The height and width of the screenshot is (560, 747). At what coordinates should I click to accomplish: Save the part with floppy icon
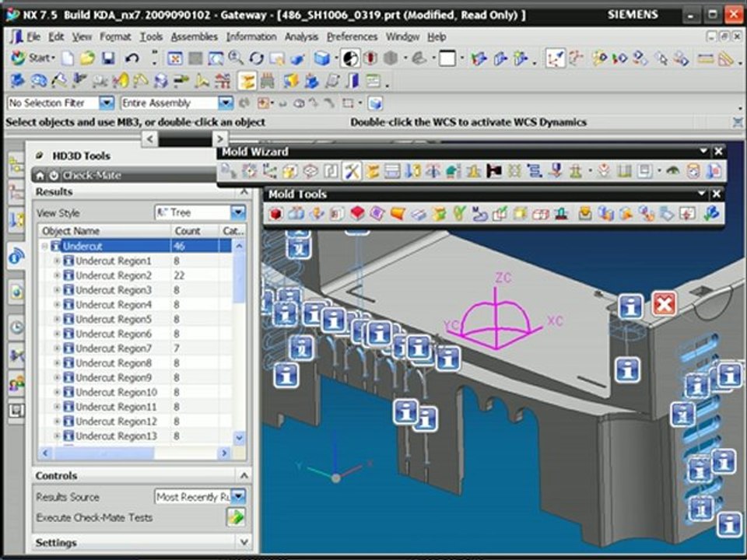(x=109, y=58)
